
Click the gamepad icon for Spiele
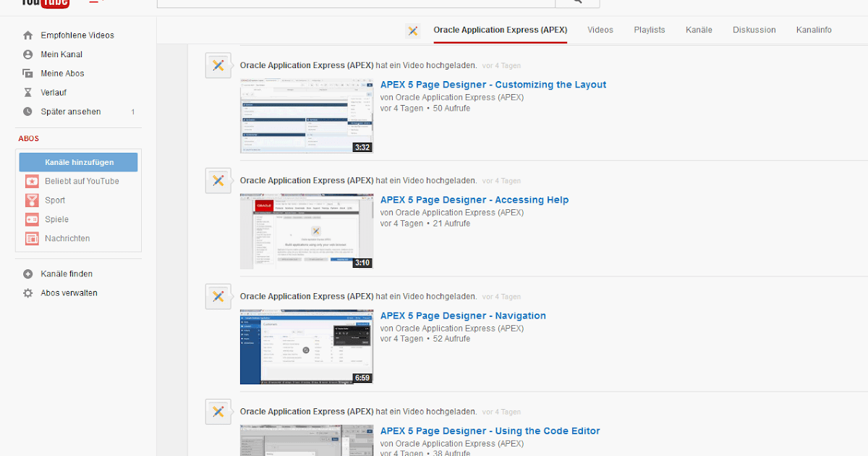pyautogui.click(x=32, y=219)
